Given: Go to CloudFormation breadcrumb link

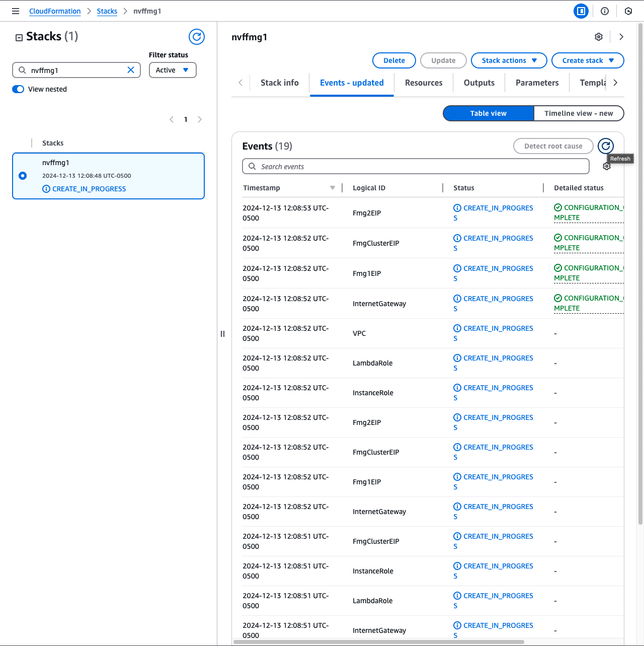Looking at the screenshot, I should pos(55,11).
